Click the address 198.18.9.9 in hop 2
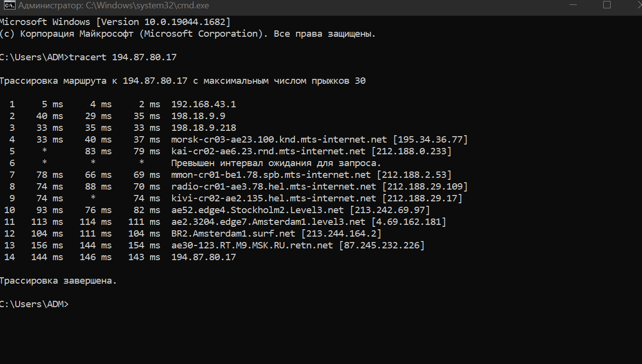The width and height of the screenshot is (642, 364). click(198, 116)
